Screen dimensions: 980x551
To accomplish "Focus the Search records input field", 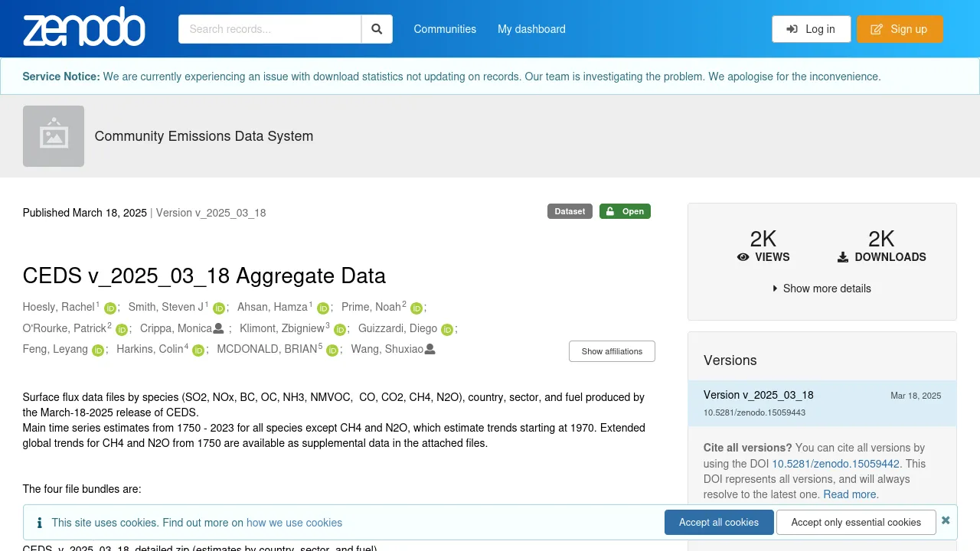I will tap(269, 29).
